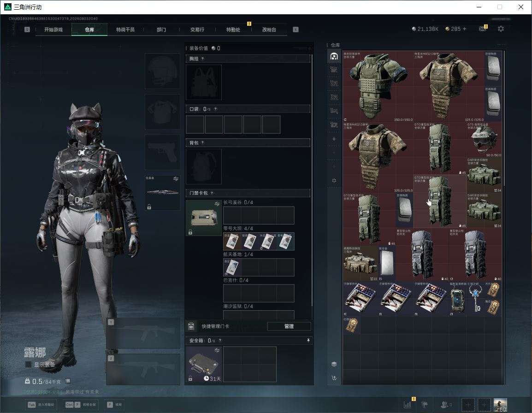Click the player avatar level 60
The height and width of the screenshot is (413, 532).
point(500,405)
